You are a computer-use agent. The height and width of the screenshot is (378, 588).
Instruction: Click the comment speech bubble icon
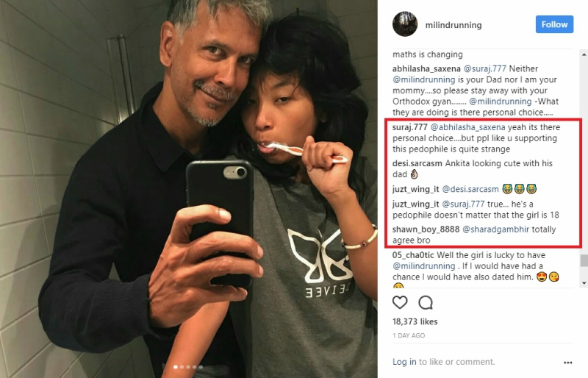[x=426, y=302]
